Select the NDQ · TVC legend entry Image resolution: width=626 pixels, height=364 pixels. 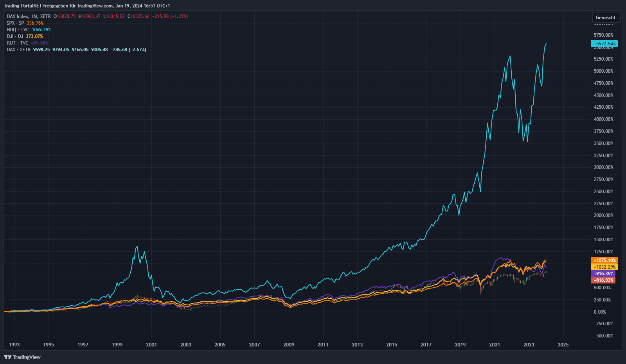tap(18, 30)
